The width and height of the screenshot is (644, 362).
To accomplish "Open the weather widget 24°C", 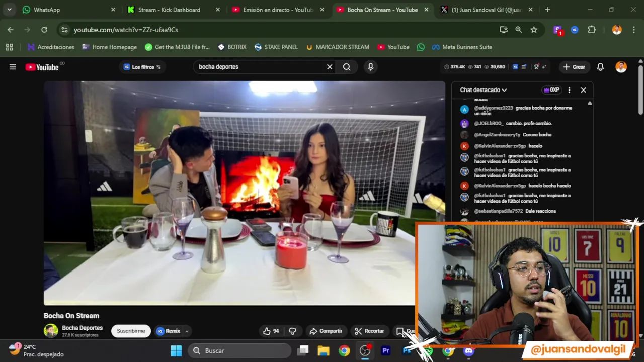I will coord(36,350).
